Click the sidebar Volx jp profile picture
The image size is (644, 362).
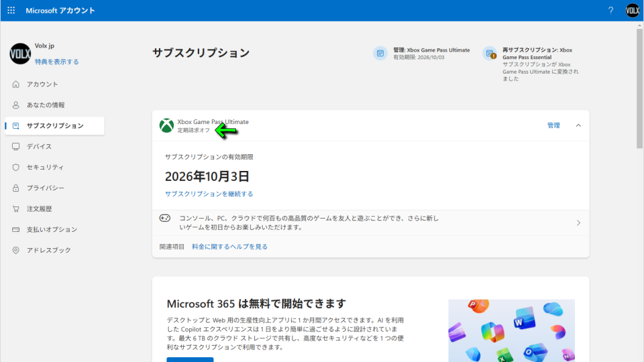tap(20, 54)
